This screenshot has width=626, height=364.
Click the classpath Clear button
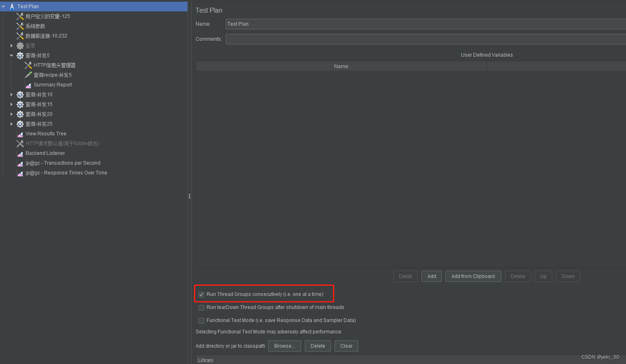tap(346, 346)
